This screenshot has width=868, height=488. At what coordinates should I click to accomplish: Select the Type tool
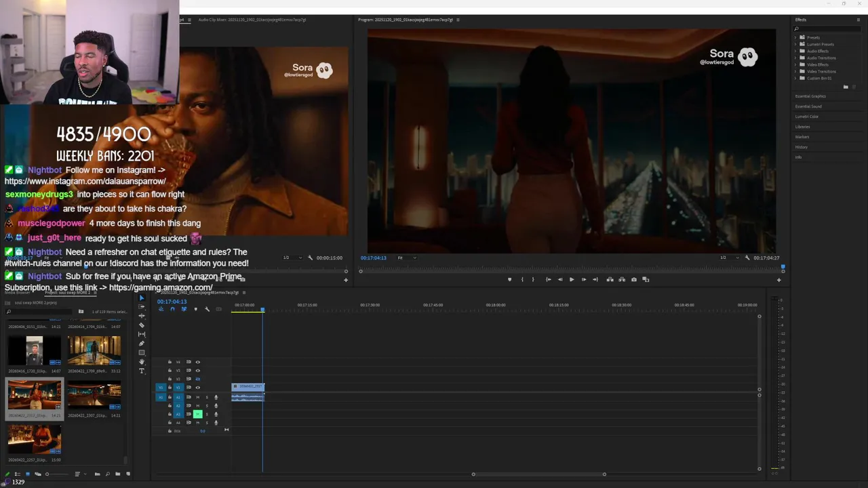(142, 371)
